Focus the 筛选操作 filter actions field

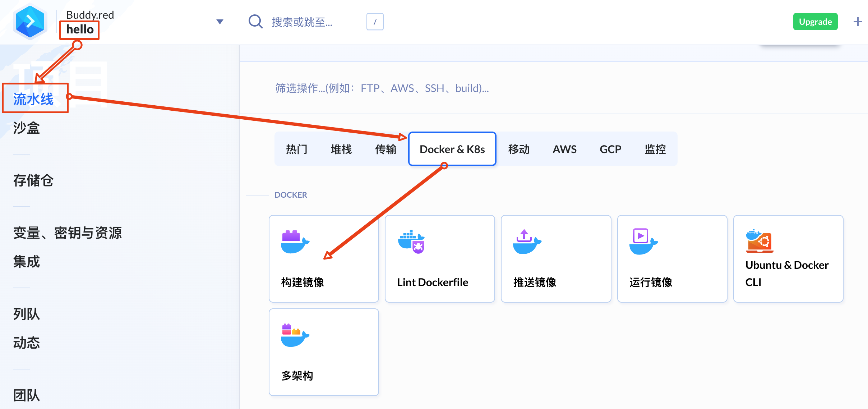point(382,88)
